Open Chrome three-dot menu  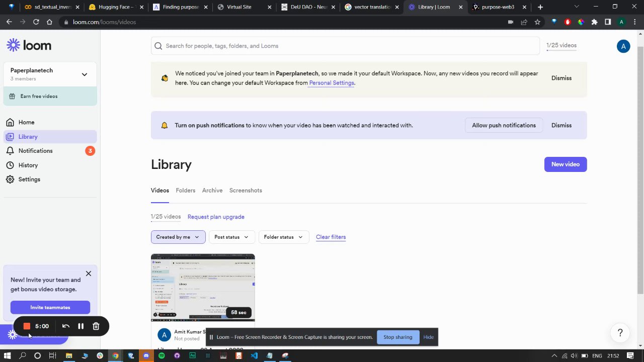tap(635, 22)
